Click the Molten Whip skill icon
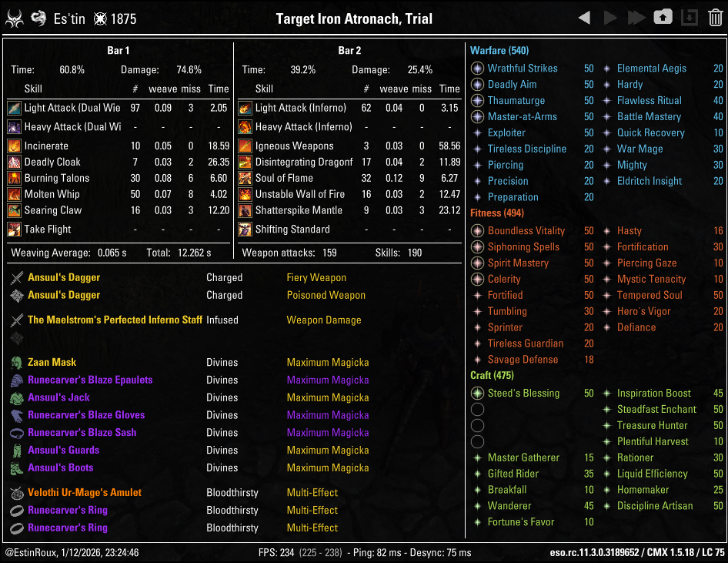728x563 pixels. coord(14,194)
